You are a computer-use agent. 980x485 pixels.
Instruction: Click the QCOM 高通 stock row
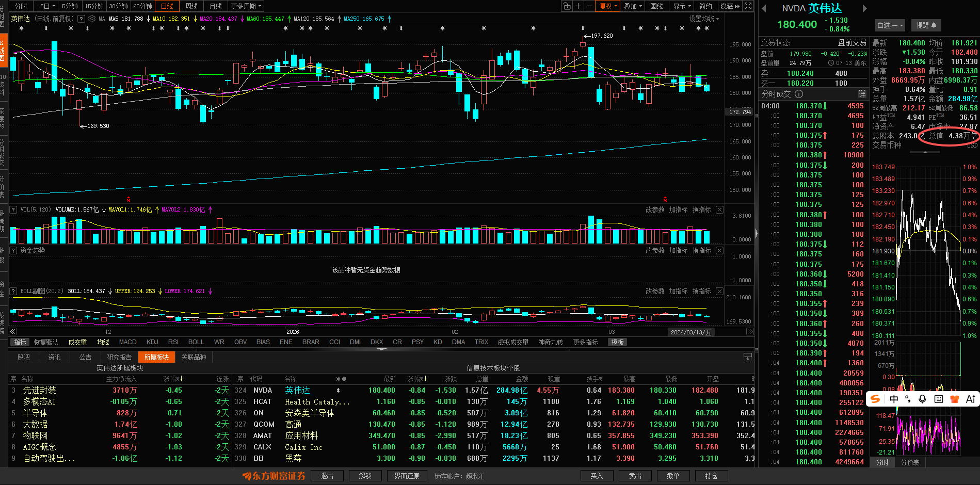[493, 424]
